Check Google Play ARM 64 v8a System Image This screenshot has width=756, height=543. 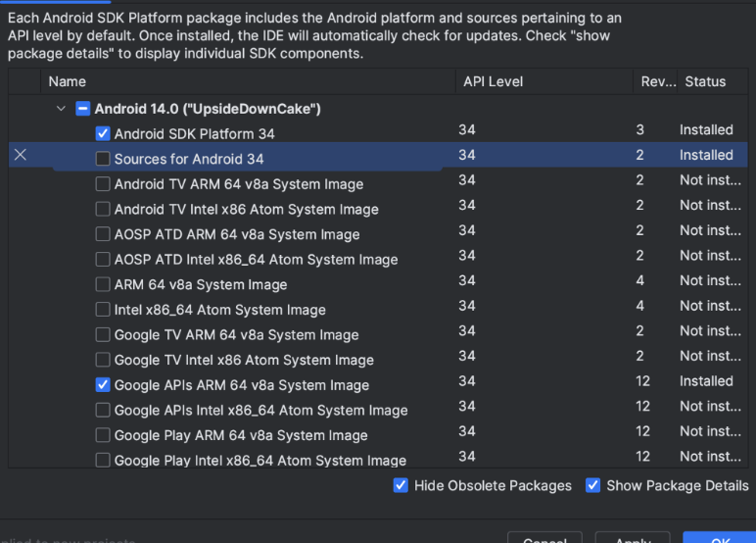(x=103, y=435)
